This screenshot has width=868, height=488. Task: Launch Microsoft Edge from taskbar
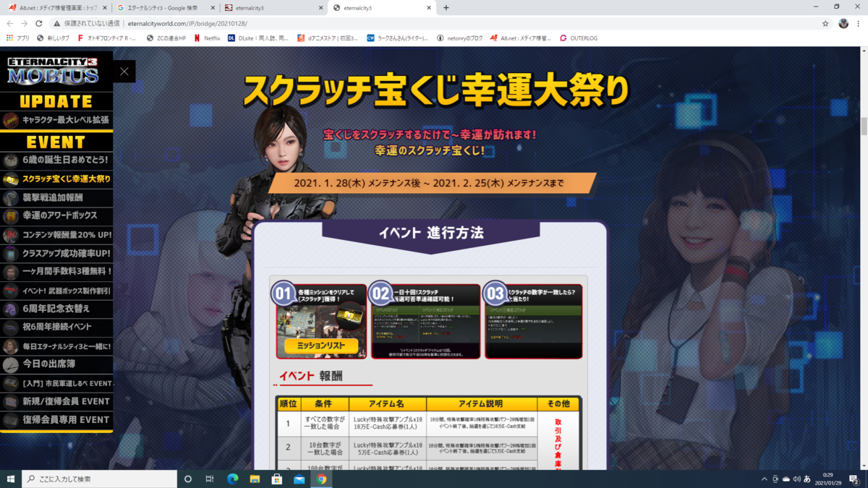coord(232,479)
